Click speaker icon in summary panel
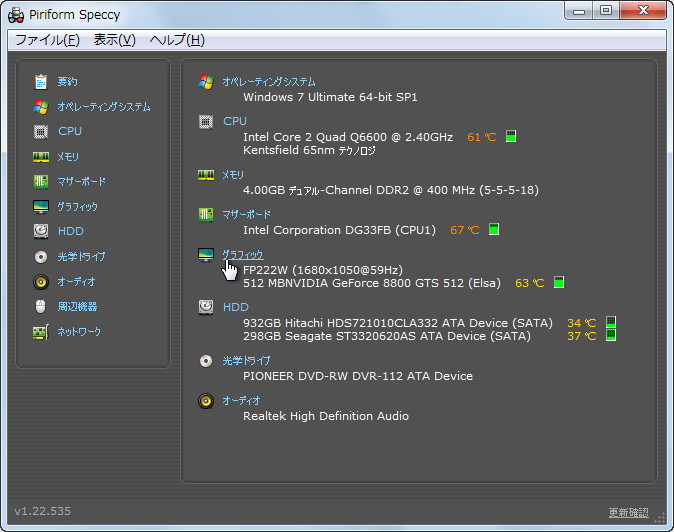674x532 pixels. [206, 401]
